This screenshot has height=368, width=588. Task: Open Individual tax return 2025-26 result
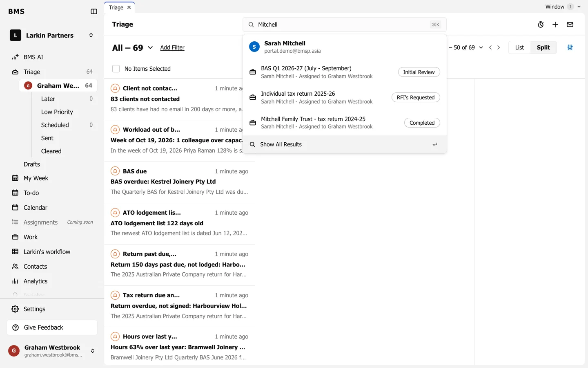(345, 98)
